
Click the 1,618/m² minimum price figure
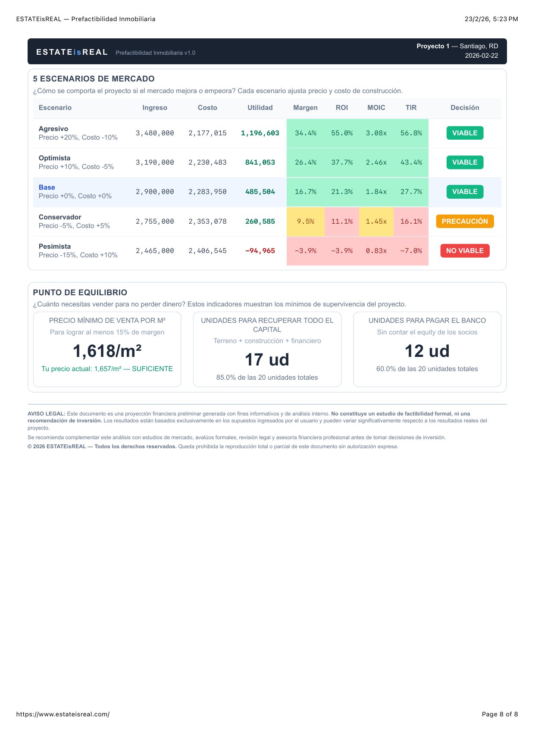(107, 351)
